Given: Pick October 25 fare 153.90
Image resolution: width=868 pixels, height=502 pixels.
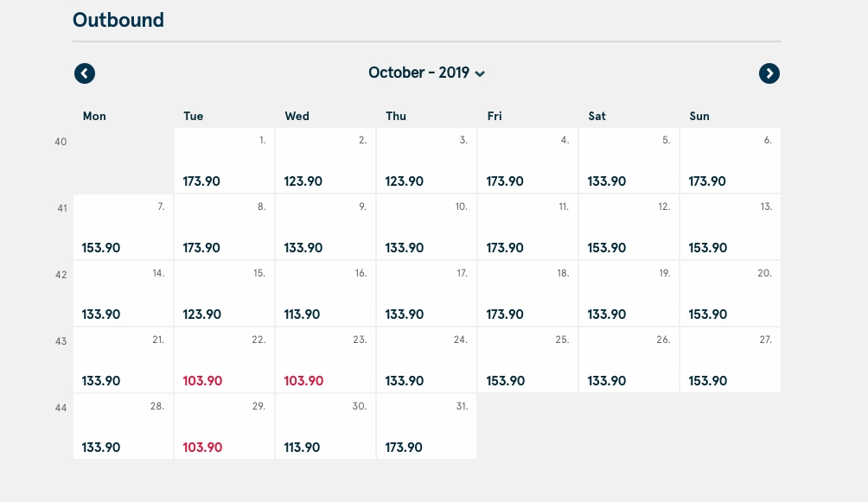Looking at the screenshot, I should (527, 359).
